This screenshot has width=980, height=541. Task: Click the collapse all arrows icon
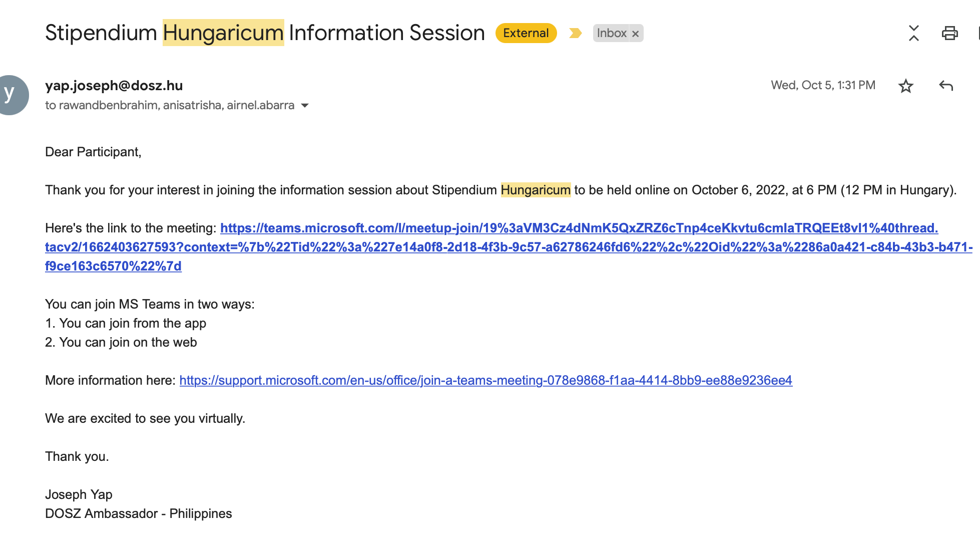point(913,33)
